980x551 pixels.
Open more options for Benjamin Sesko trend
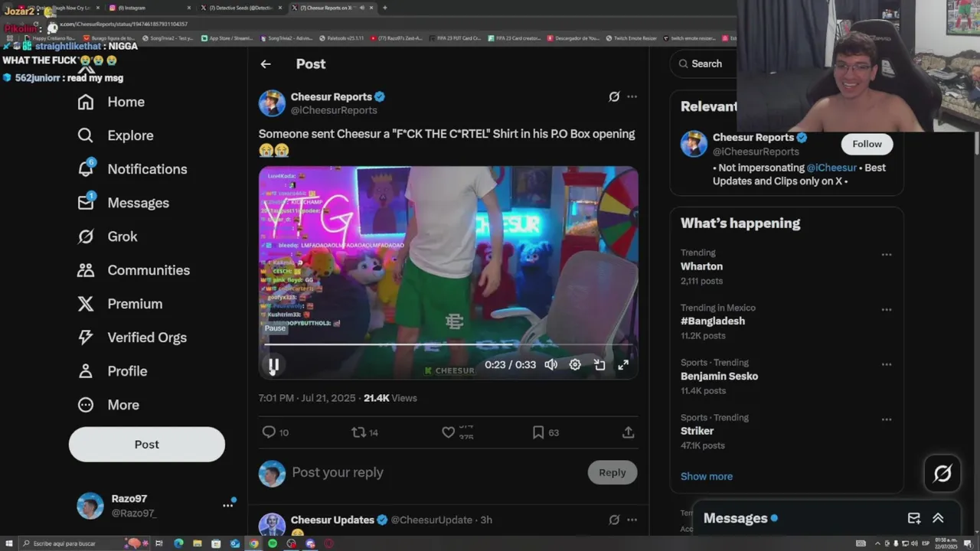pos(886,365)
